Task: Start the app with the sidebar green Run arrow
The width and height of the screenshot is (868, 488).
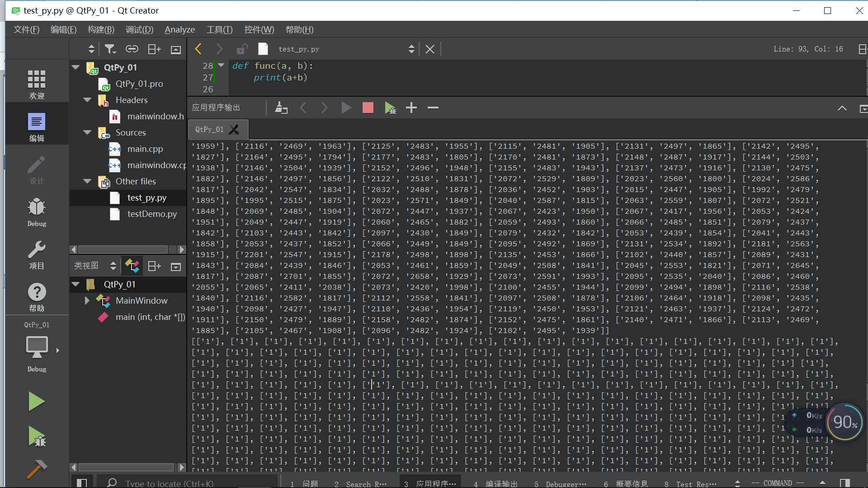Action: 36,401
